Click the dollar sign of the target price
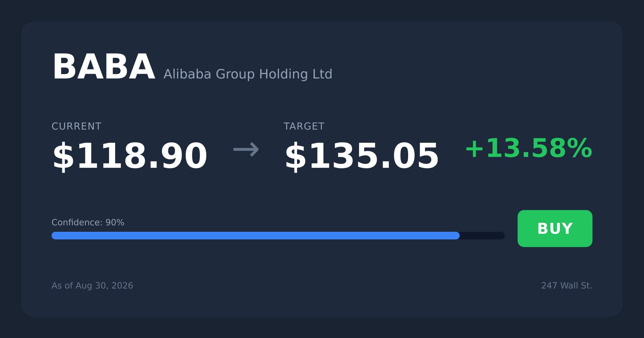The image size is (644, 338). click(x=295, y=156)
